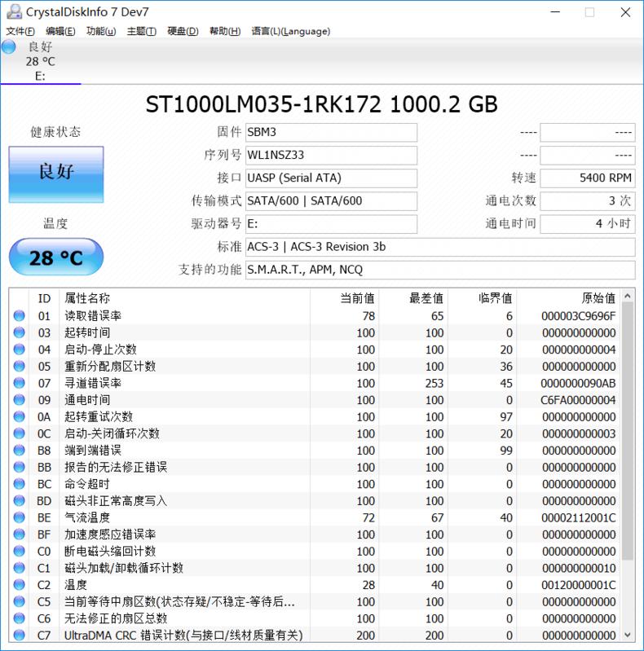
Task: Click the 28 °C temperature button
Action: (x=56, y=258)
